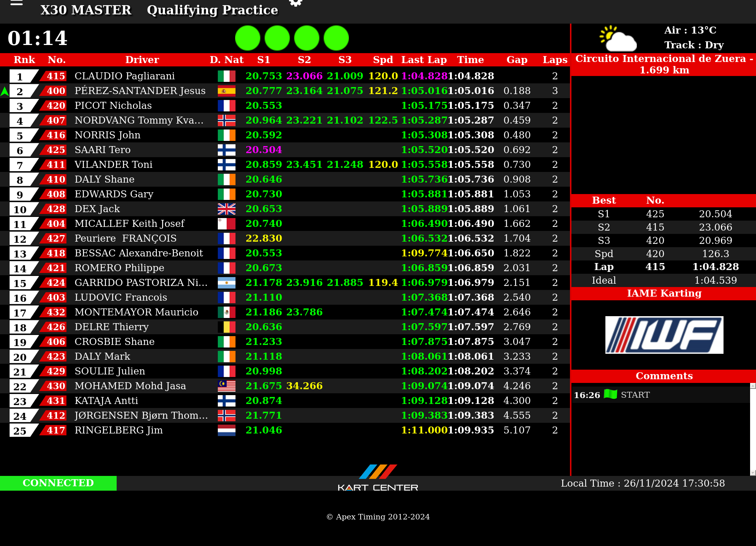Sort by the Last Lap column header
The width and height of the screenshot is (756, 546).
pos(424,60)
